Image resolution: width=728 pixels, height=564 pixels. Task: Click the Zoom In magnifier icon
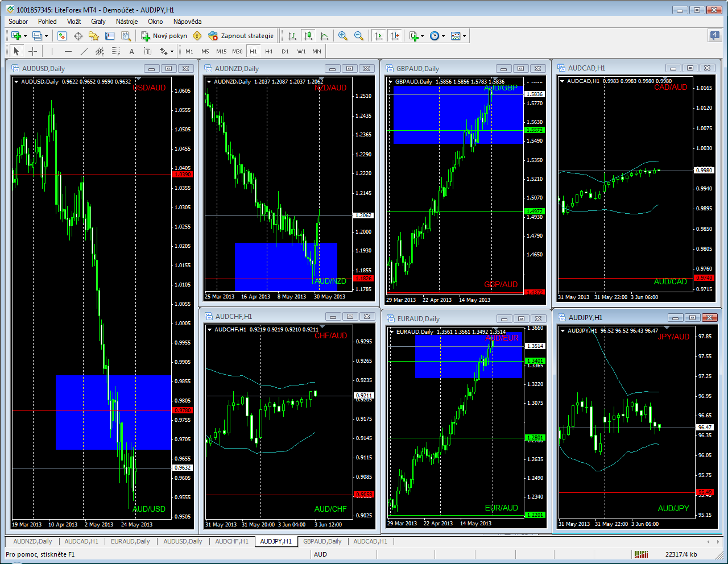[x=343, y=36]
